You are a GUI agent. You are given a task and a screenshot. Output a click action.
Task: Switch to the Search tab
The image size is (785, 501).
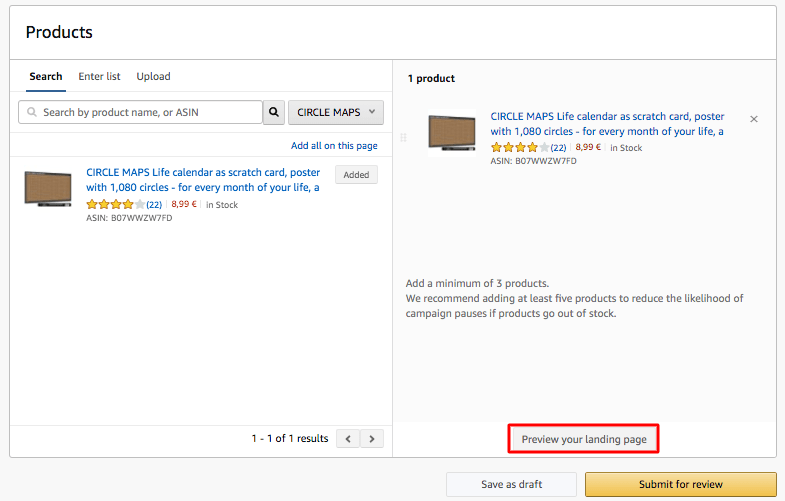(x=46, y=77)
